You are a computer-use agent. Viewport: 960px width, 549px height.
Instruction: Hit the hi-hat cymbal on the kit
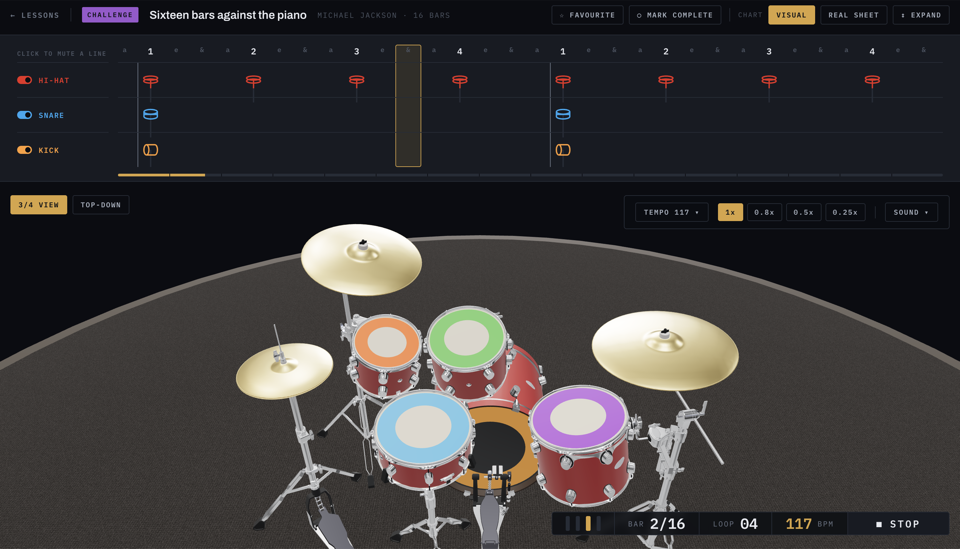pyautogui.click(x=284, y=370)
